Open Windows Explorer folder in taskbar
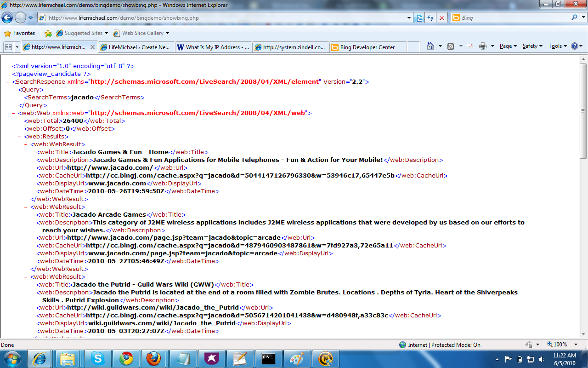Viewport: 588px width, 368px height. point(68,359)
